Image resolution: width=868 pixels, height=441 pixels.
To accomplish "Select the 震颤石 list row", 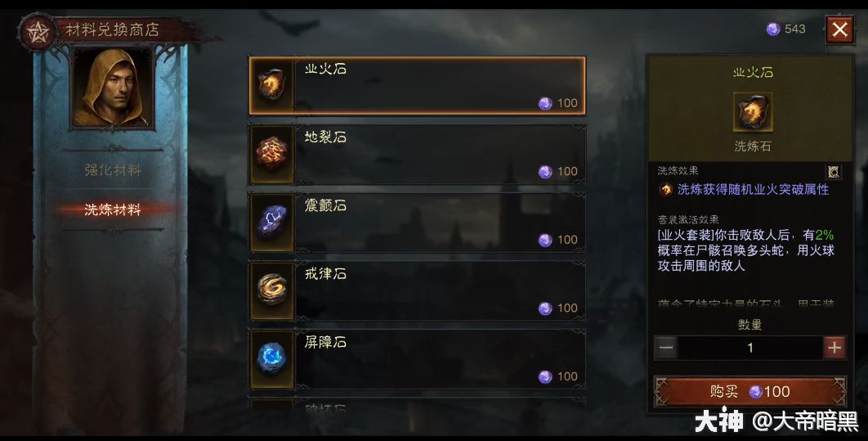I will pyautogui.click(x=418, y=222).
